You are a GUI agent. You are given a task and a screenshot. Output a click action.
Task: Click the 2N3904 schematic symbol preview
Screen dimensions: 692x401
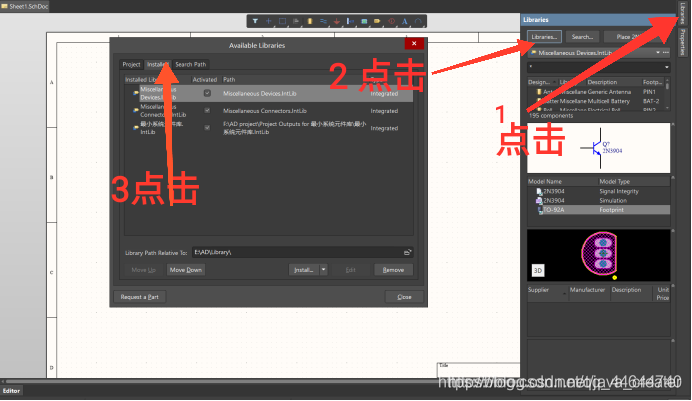coord(598,148)
